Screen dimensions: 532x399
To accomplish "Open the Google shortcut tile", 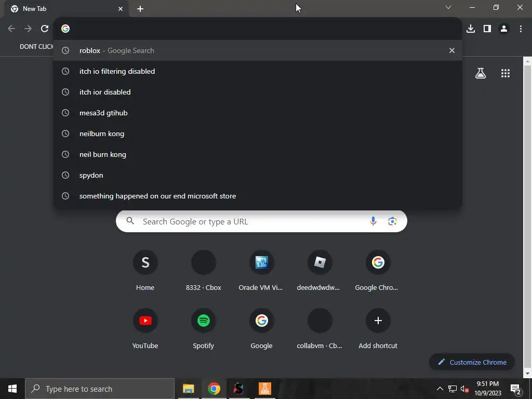I will pyautogui.click(x=261, y=329).
